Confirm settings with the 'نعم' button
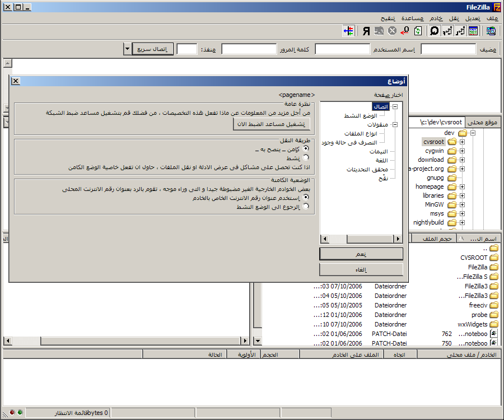This screenshot has height=420, width=504. click(361, 254)
